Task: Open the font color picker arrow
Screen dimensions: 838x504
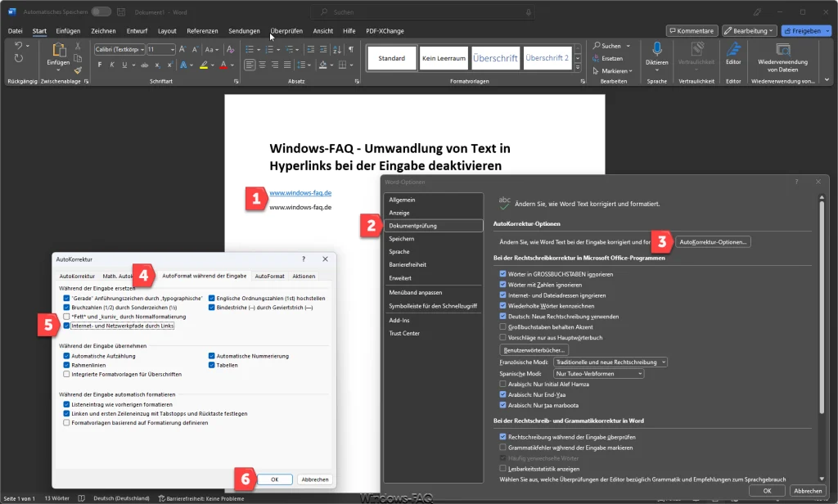Action: tap(232, 65)
